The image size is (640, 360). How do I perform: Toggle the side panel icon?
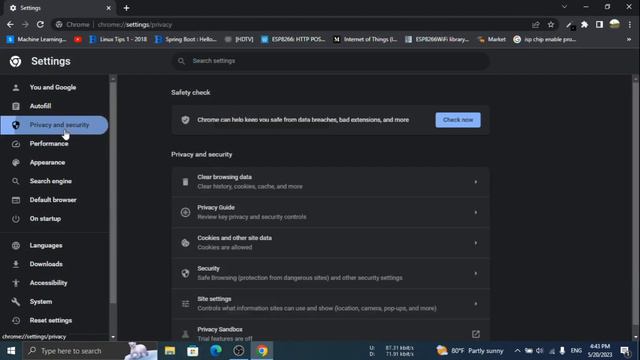pyautogui.click(x=599, y=24)
